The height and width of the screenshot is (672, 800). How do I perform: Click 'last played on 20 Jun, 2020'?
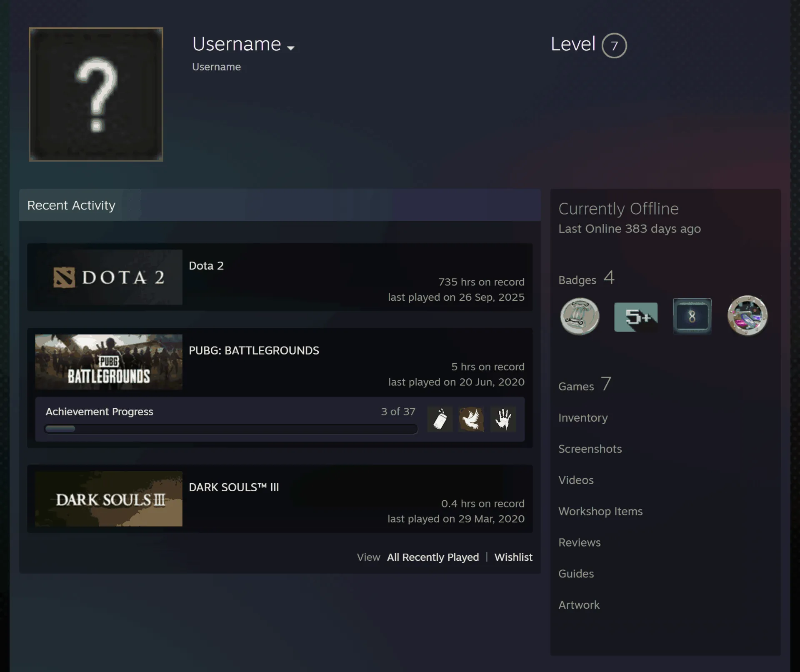456,382
